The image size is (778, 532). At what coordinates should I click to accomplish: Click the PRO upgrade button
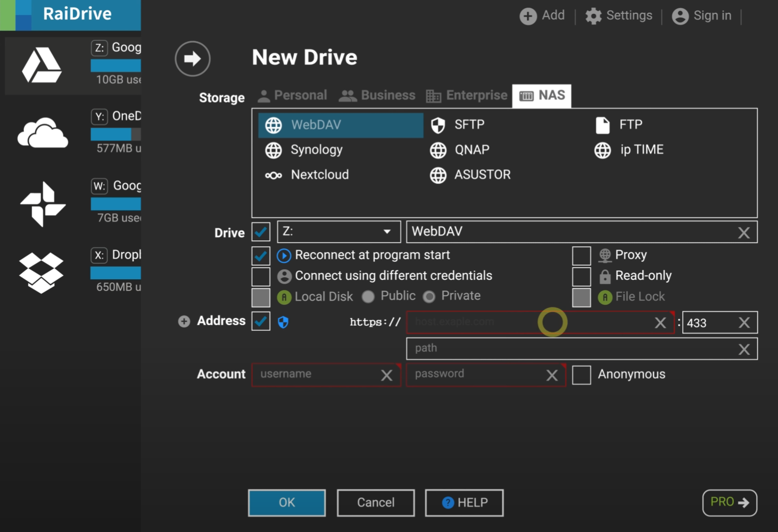tap(730, 503)
